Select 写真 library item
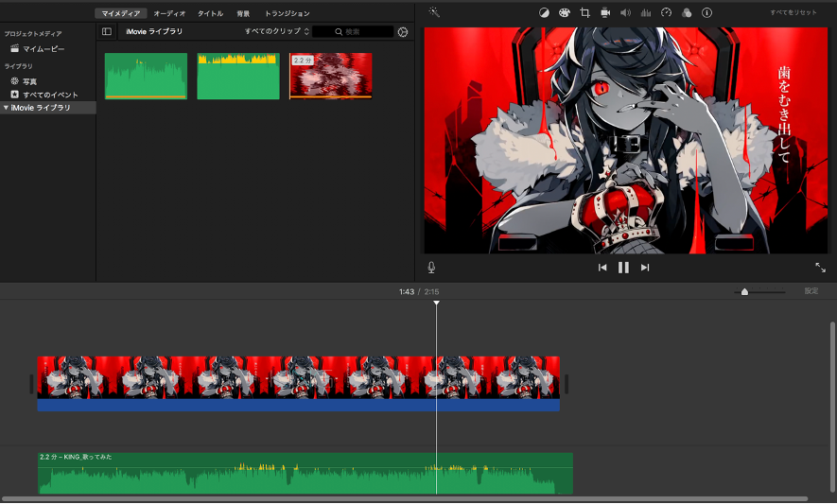 tap(24, 81)
